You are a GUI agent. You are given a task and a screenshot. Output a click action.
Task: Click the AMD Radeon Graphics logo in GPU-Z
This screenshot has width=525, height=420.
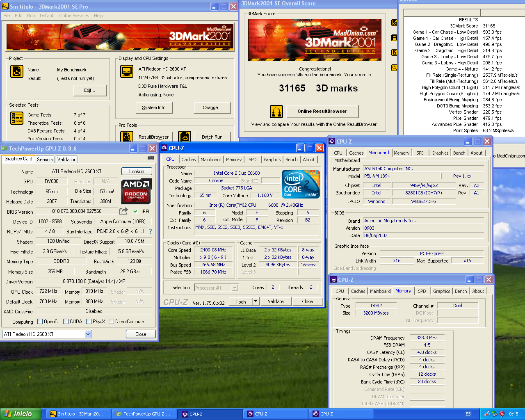[x=137, y=191]
